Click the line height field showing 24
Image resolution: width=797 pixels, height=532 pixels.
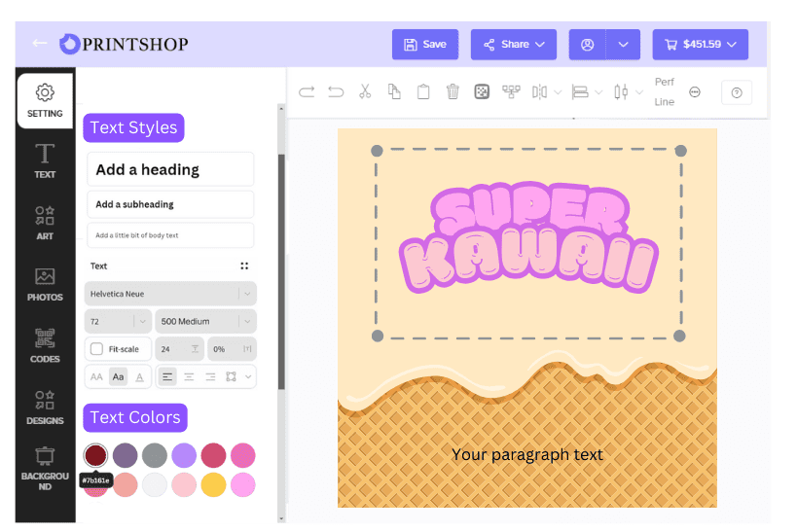pyautogui.click(x=179, y=349)
